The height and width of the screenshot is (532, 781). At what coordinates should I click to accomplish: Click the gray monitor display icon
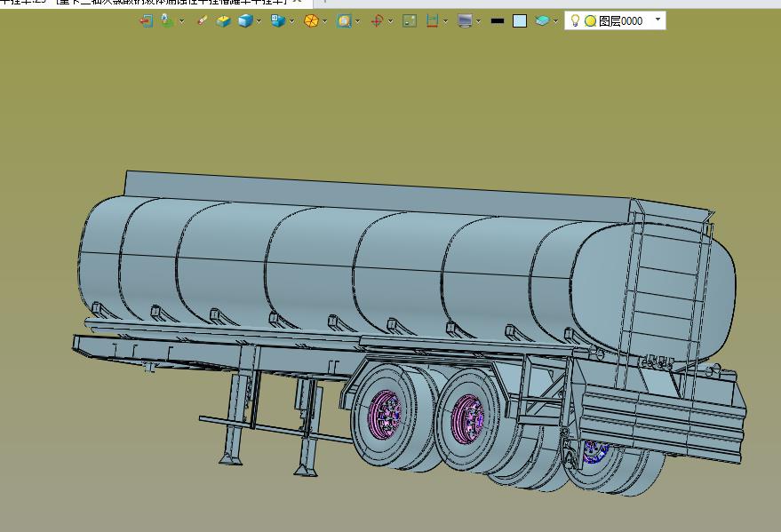coord(465,21)
